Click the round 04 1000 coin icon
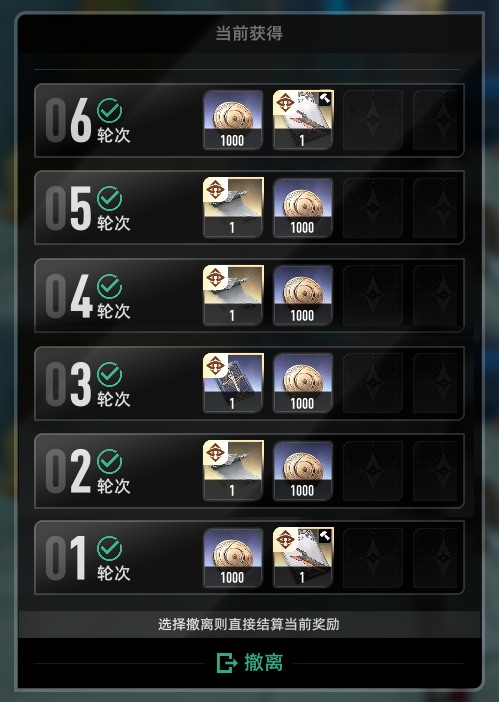Viewport: 499px width, 702px height. pos(303,295)
